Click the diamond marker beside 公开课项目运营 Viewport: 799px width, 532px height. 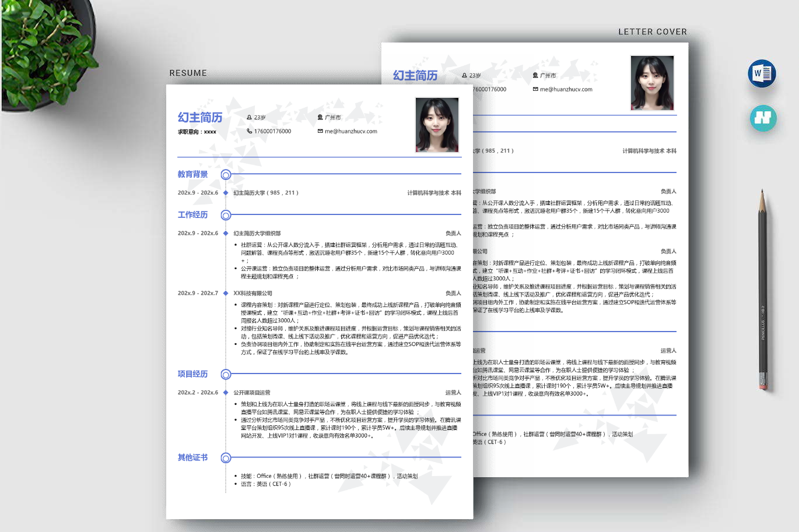click(x=226, y=393)
